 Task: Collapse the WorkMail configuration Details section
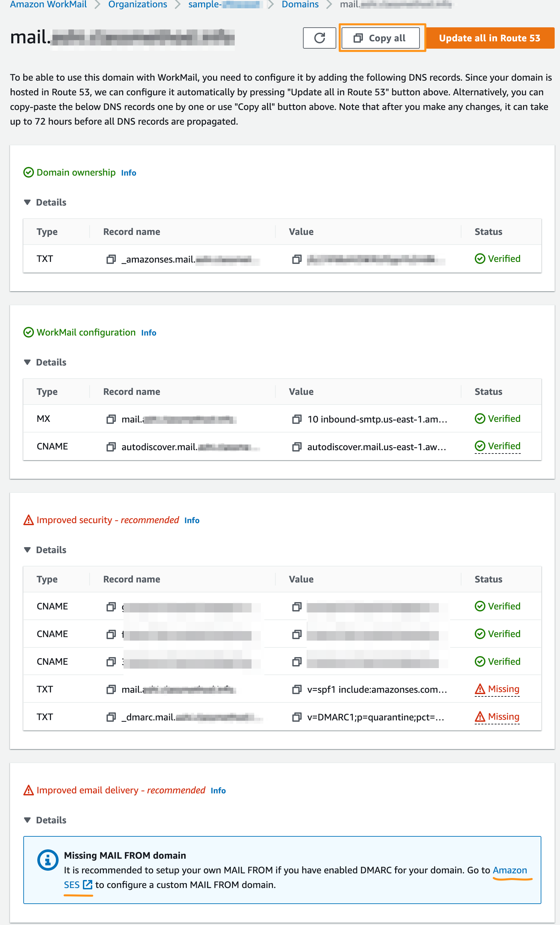coord(28,362)
